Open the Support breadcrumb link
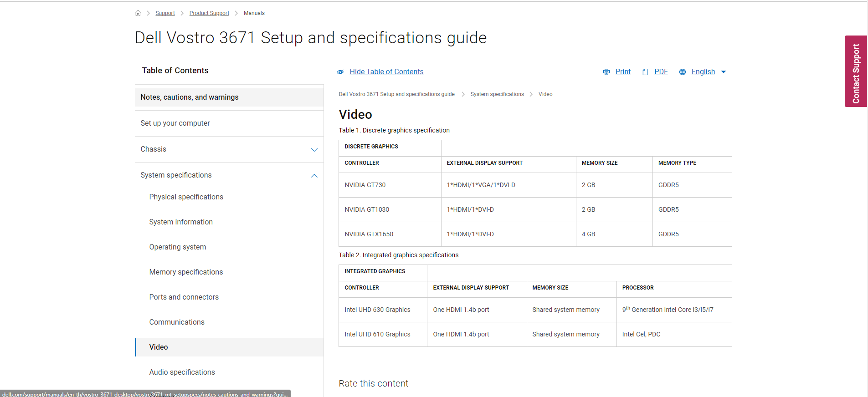 point(165,13)
